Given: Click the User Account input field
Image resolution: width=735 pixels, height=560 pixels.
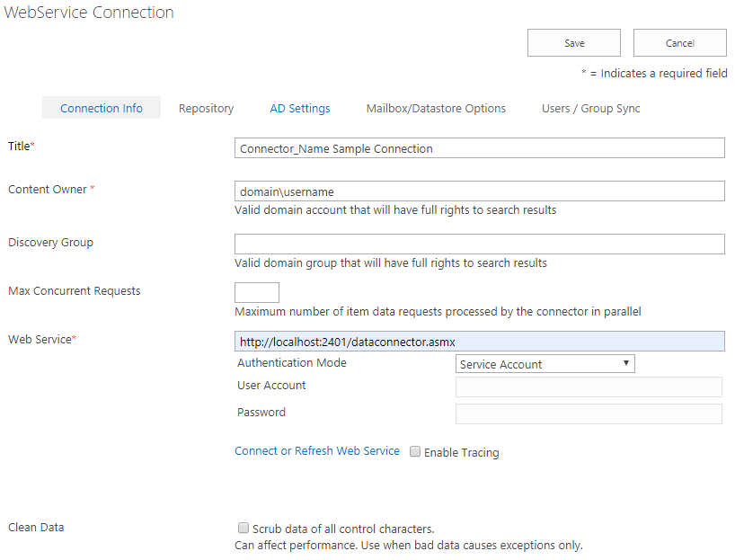Looking at the screenshot, I should 589,387.
